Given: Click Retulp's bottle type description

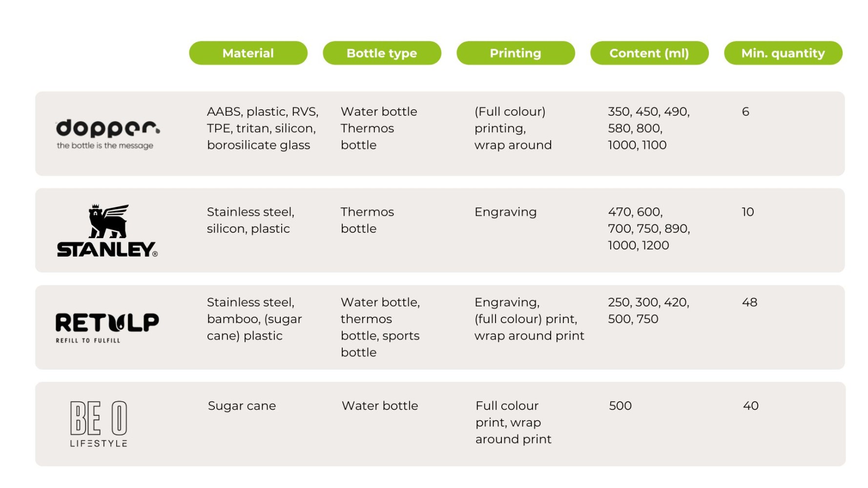Looking at the screenshot, I should pyautogui.click(x=380, y=327).
